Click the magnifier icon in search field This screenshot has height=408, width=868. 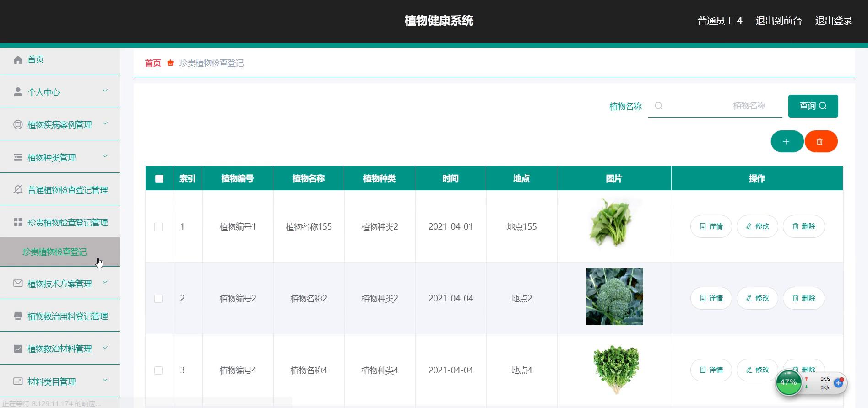point(658,106)
